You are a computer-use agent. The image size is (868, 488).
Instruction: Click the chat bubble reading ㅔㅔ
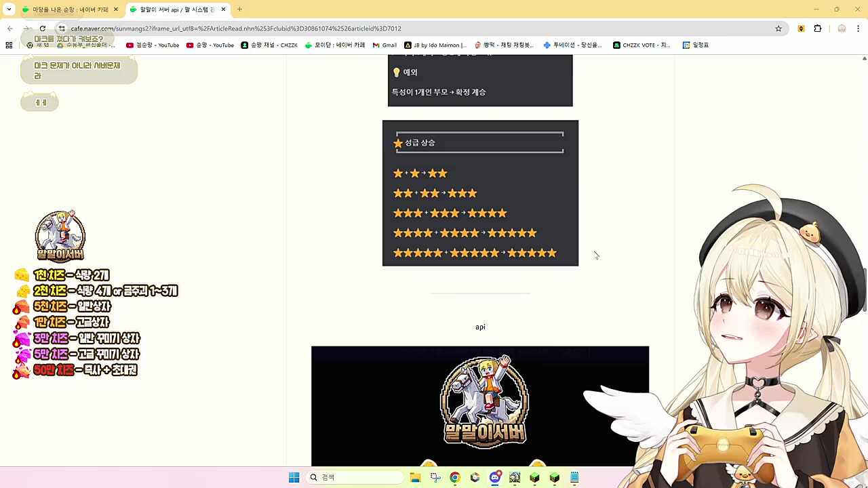(x=39, y=102)
